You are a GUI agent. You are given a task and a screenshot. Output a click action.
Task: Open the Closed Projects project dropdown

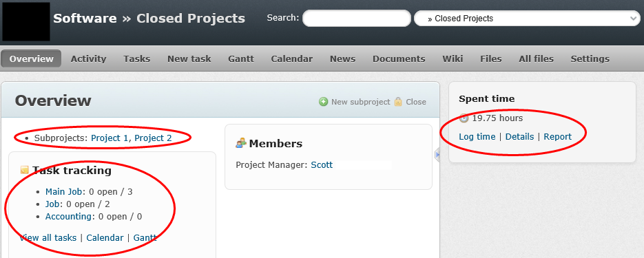(527, 19)
